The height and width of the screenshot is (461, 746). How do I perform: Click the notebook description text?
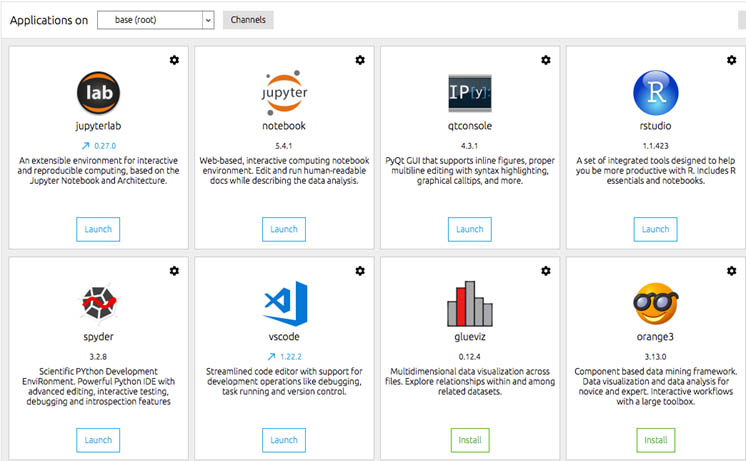284,170
